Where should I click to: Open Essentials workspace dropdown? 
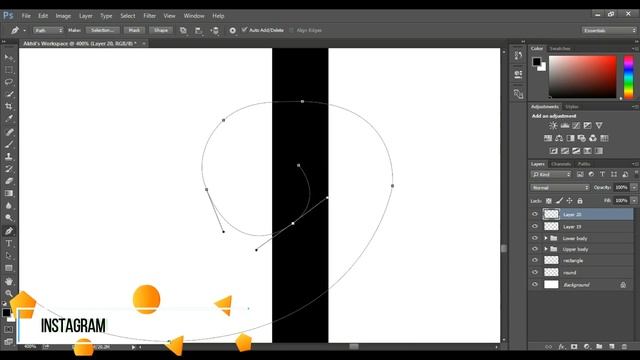(609, 30)
